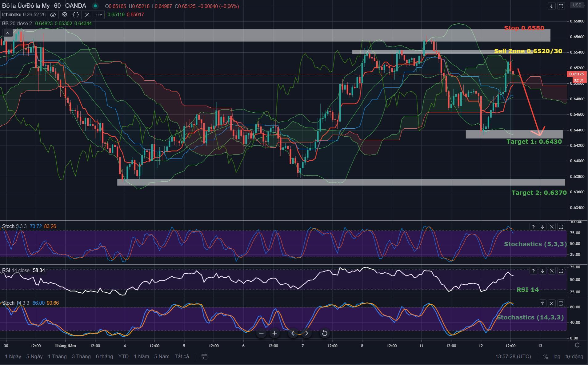The height and width of the screenshot is (365, 588).
Task: Move Stoch 5 3 3 pane up
Action: (533, 227)
